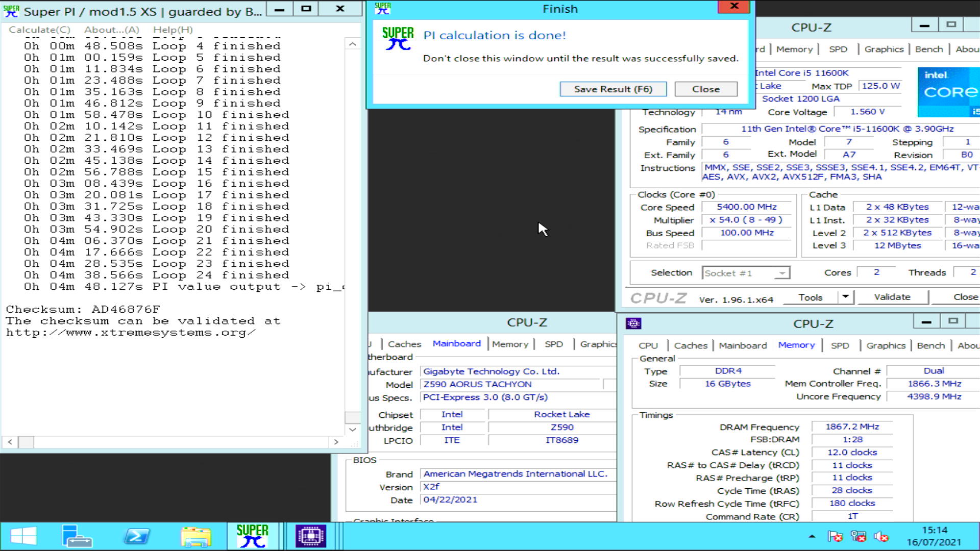Select Mainboard tab in CPU-Z Mainboard window

pos(457,343)
